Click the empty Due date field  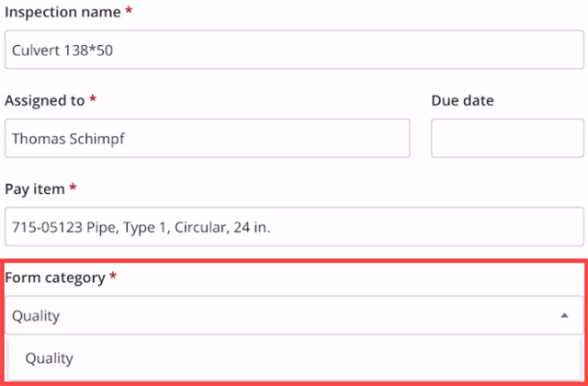[x=507, y=138]
